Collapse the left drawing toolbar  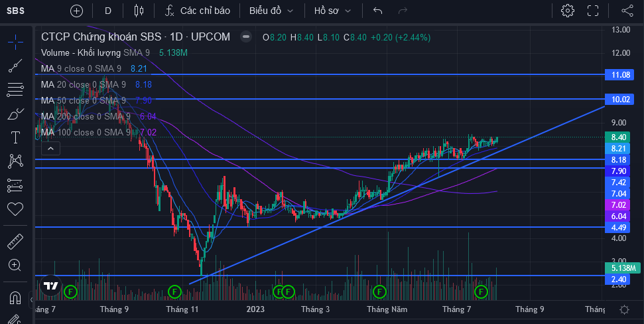tap(31, 299)
